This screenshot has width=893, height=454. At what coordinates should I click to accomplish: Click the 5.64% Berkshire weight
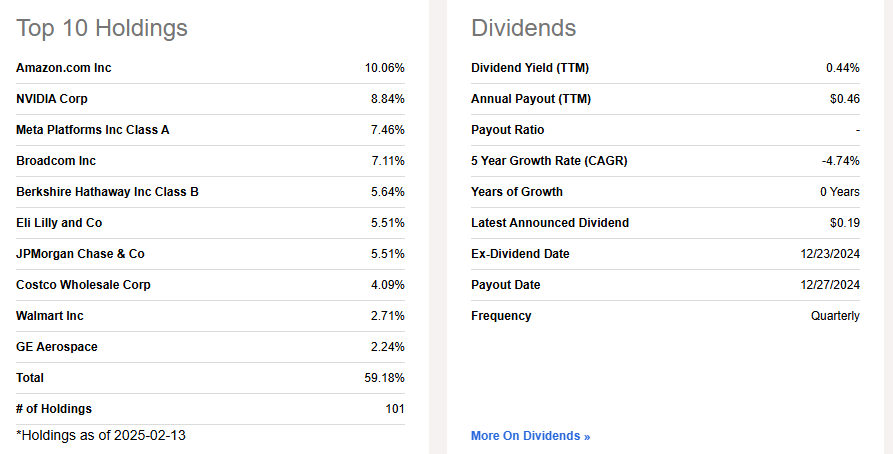(388, 192)
